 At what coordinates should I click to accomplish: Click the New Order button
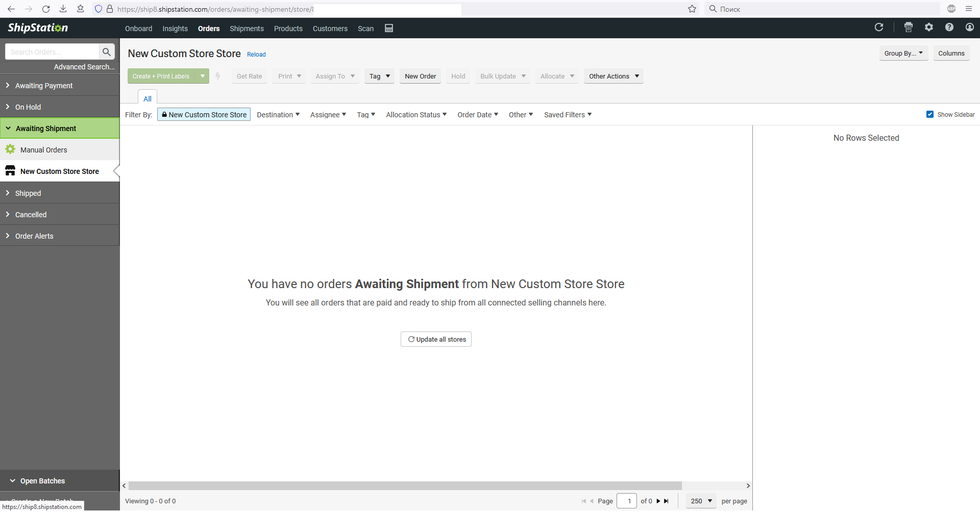coord(421,76)
